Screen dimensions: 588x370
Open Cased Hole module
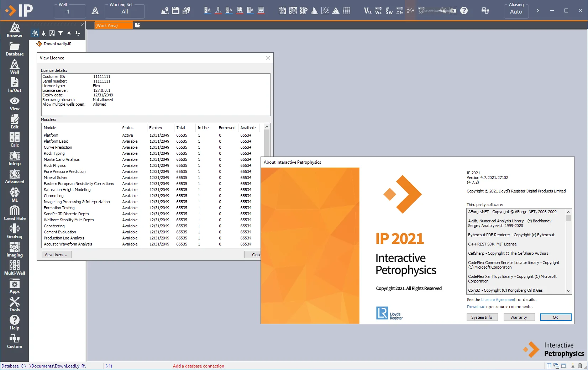[15, 213]
